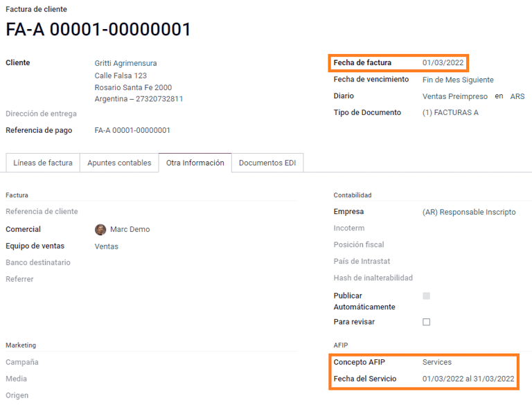Click the Referencia de pago value
The width and height of the screenshot is (532, 405).
132,130
